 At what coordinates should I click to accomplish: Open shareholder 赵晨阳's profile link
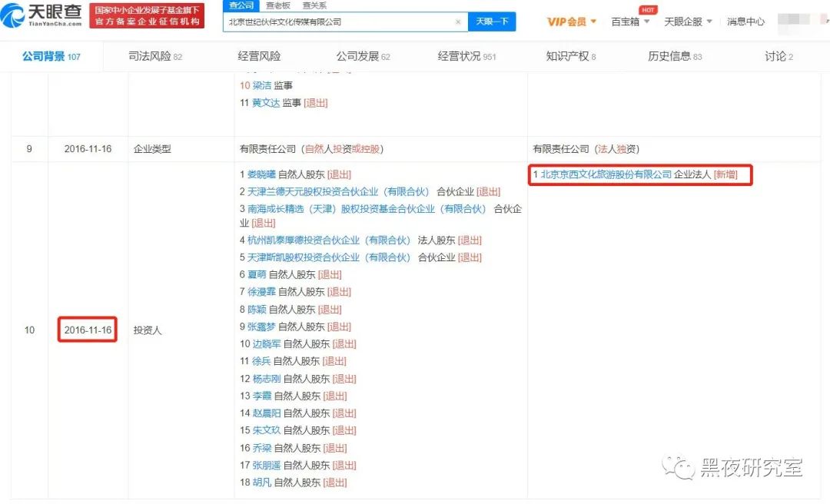pos(266,413)
